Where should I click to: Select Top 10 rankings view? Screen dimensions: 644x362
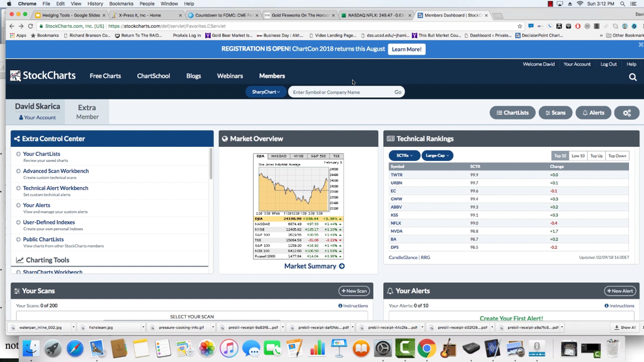tap(560, 156)
